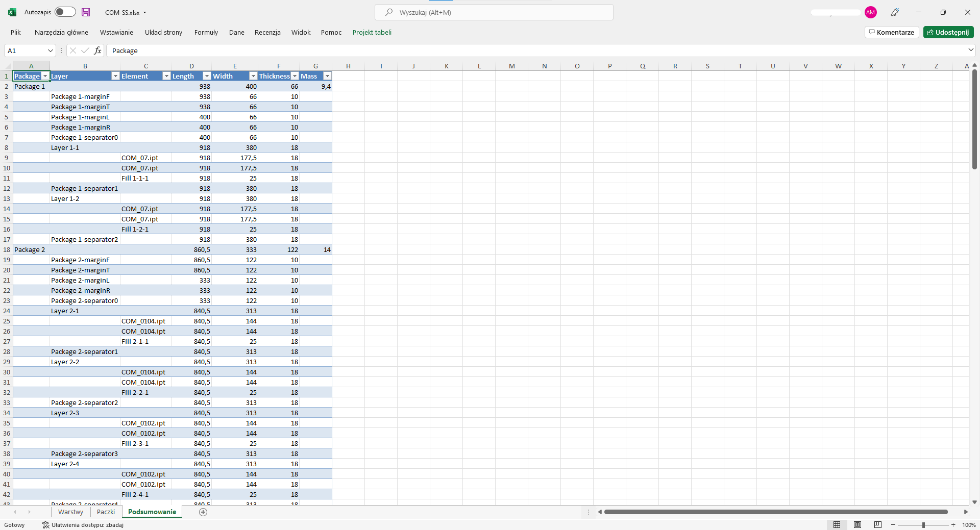
Task: Select row 18 header
Action: point(6,249)
